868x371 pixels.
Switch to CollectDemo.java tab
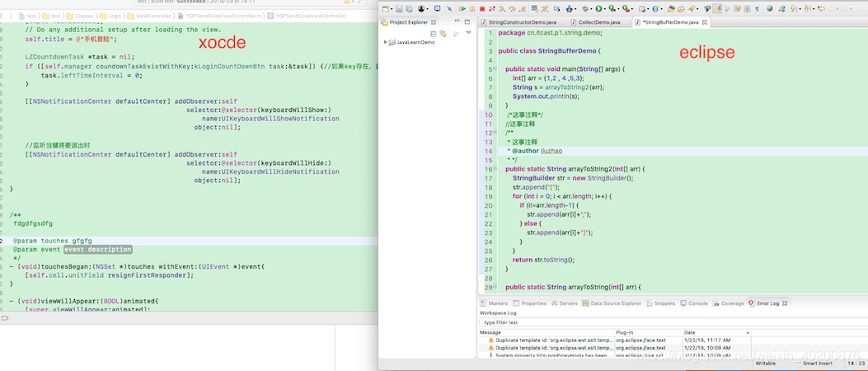595,22
